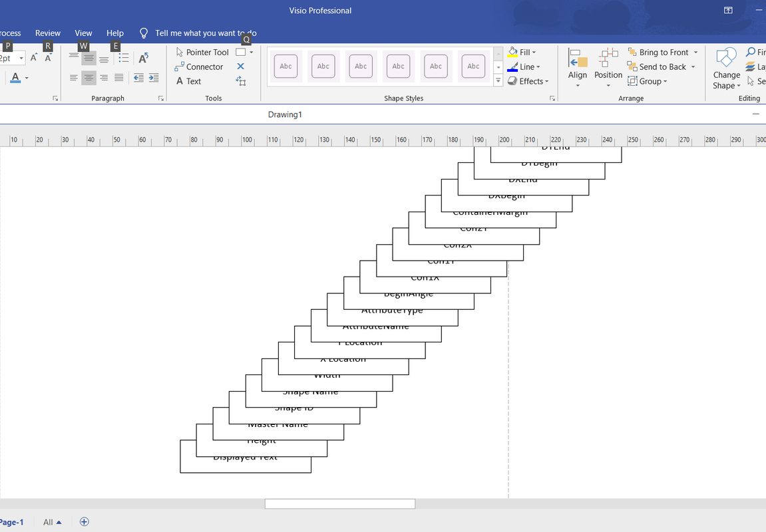Click the blue Line color icon
Screen dimensions: 766x532
point(512,67)
